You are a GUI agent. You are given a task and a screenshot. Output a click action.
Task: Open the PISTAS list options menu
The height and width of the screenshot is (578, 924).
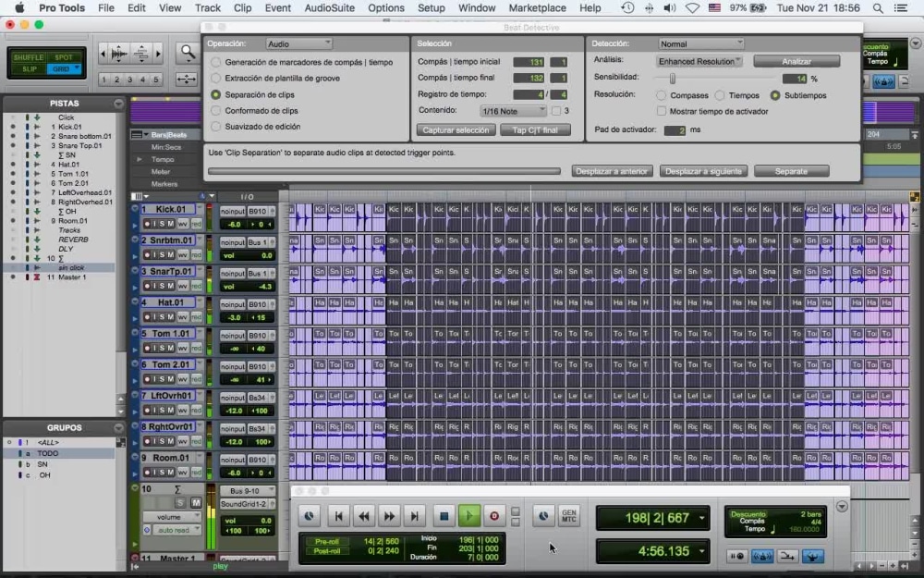tap(118, 104)
